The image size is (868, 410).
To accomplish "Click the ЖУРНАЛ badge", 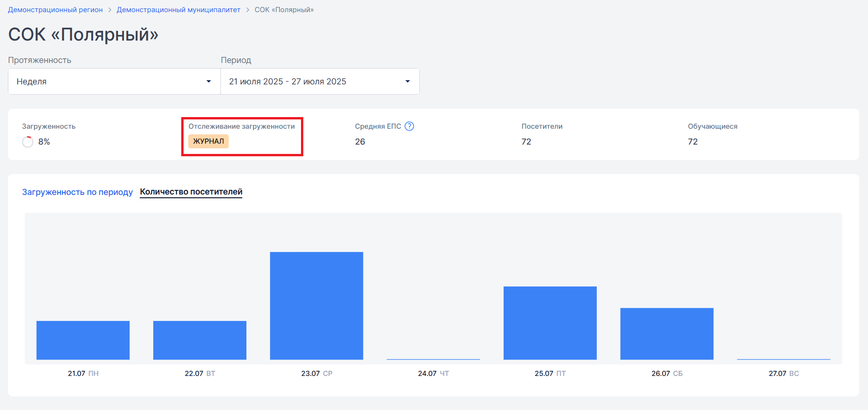I will coord(208,141).
